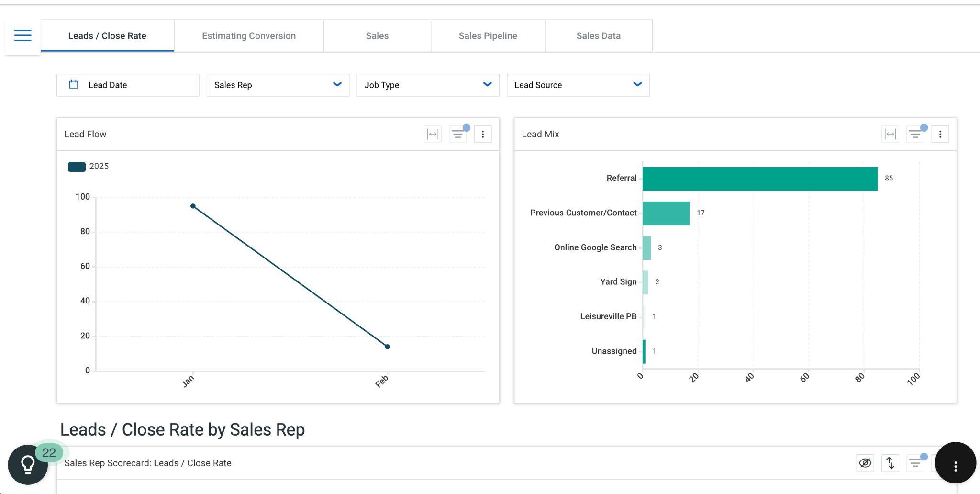Click the Scorecard sort arrows icon
This screenshot has height=494, width=980.
(890, 463)
